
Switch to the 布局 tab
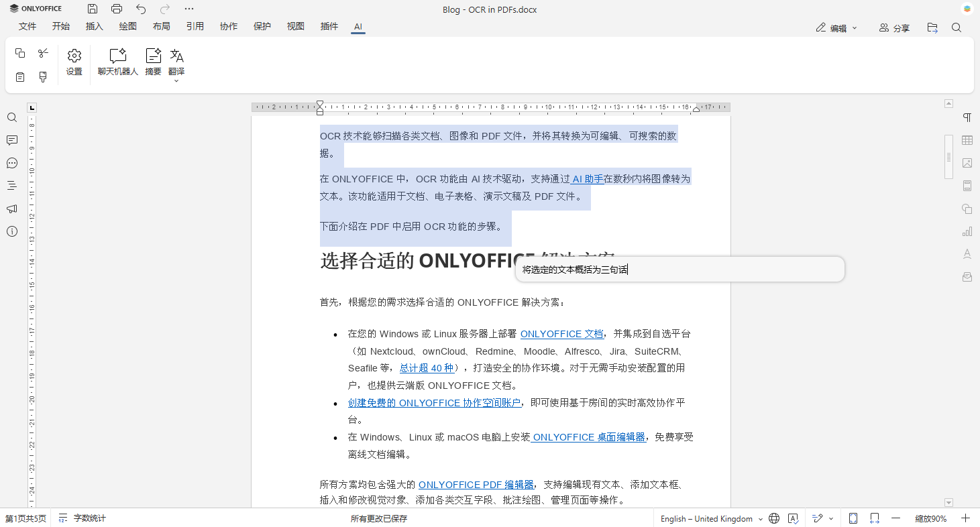tap(162, 27)
